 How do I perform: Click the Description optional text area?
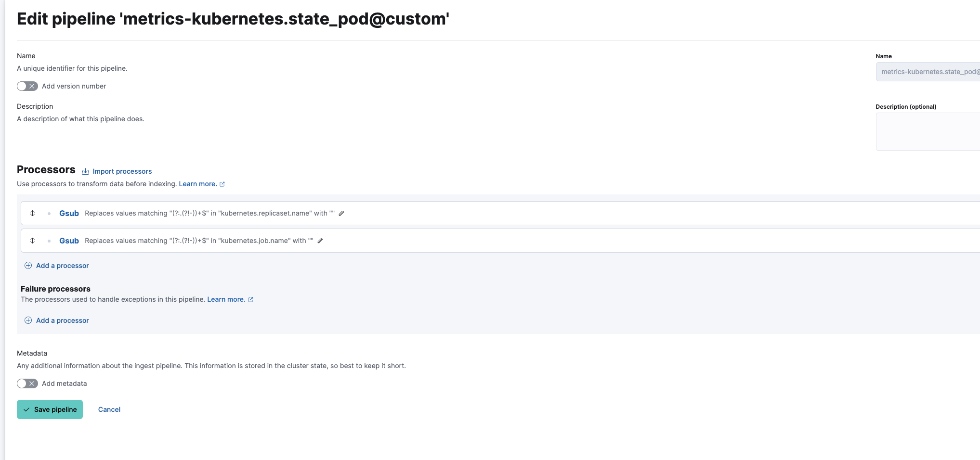coord(927,131)
